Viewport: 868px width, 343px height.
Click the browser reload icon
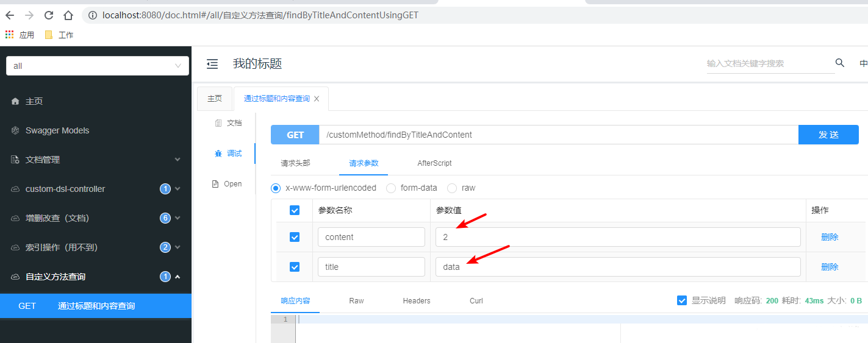click(49, 15)
